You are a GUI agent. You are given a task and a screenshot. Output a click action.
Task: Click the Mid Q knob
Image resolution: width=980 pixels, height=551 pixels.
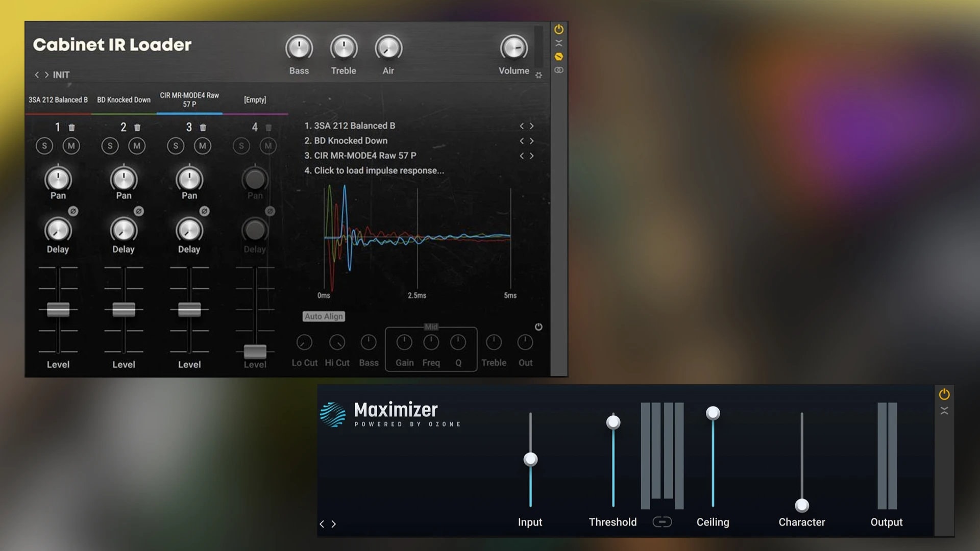458,342
